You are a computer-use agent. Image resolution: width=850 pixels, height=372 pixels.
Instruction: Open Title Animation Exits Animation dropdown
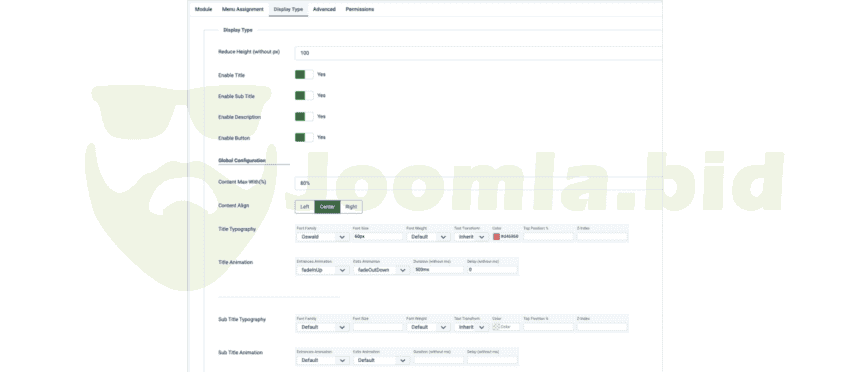(381, 270)
